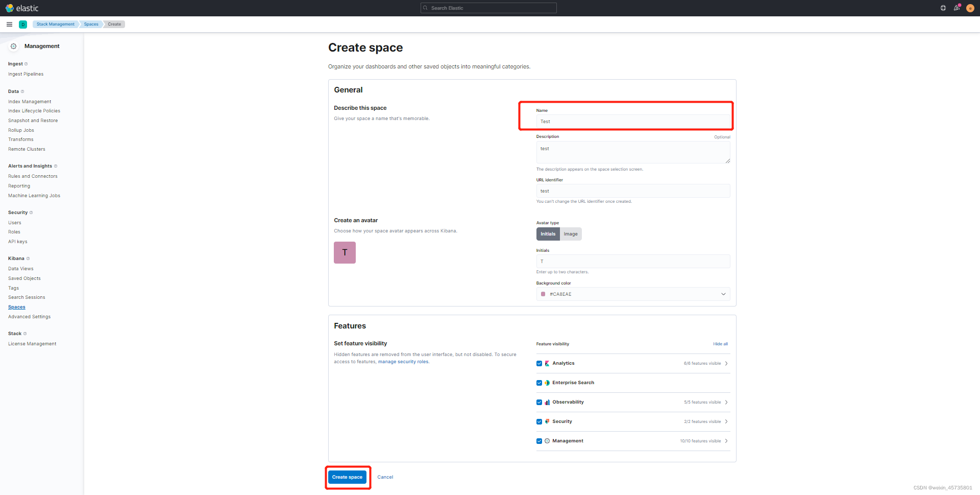Viewport: 980px width, 495px height.
Task: Click the Security section info icon
Action: click(x=31, y=213)
